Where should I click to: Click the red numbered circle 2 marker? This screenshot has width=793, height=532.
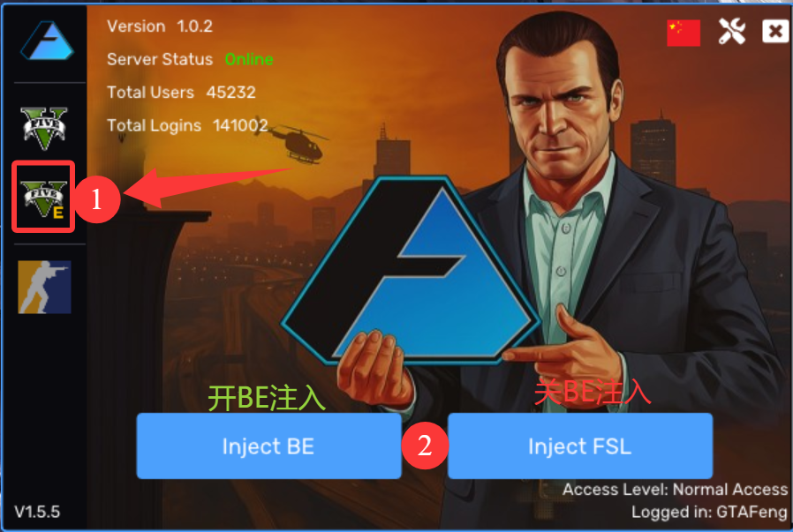coord(425,446)
